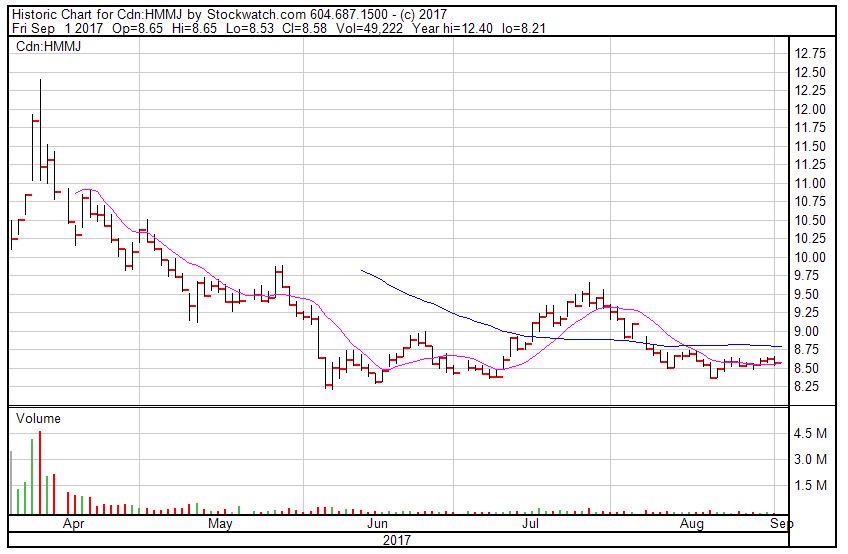Click the start of the blue moving average line
The image size is (848, 554).
point(361,271)
